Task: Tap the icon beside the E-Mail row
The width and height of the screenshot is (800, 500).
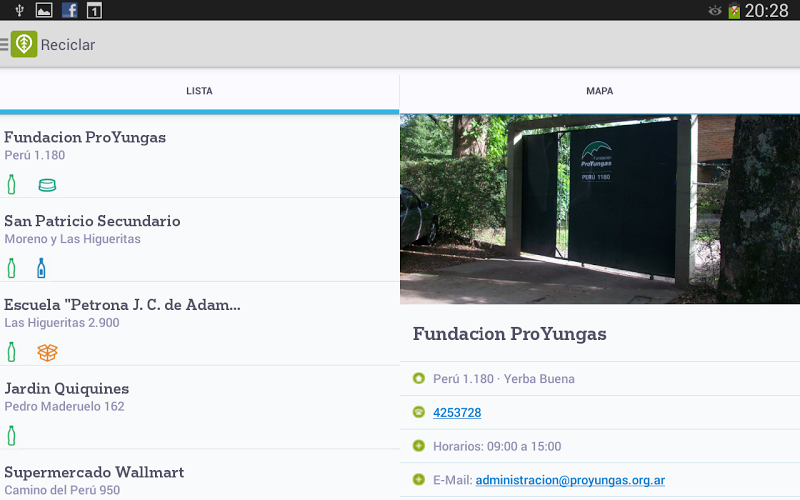Action: (418, 479)
